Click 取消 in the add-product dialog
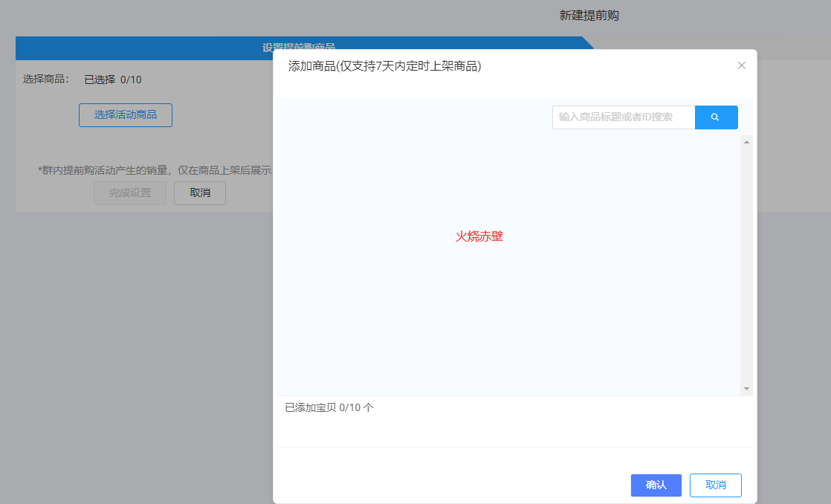This screenshot has width=831, height=504. pyautogui.click(x=716, y=485)
